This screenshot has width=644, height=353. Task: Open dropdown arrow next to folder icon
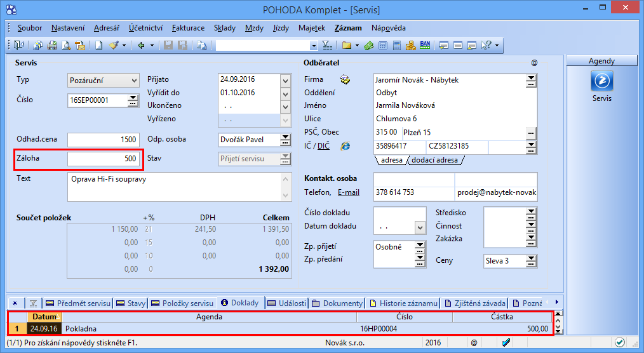357,45
